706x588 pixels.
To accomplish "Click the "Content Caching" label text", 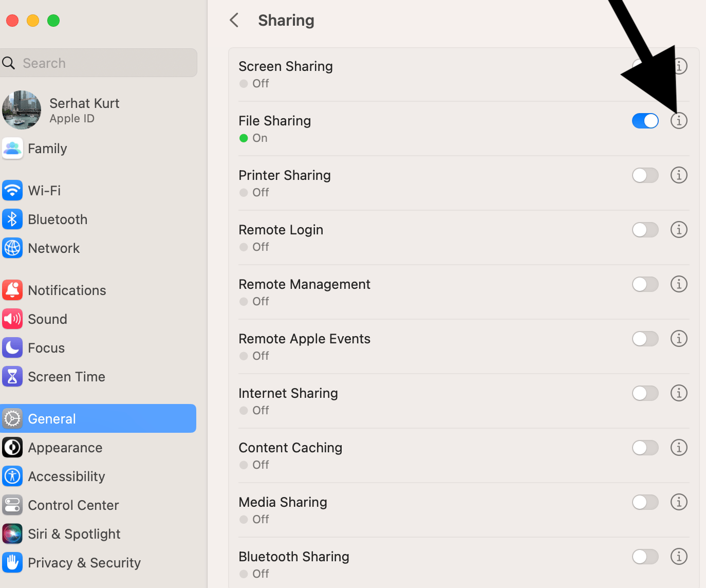I will pyautogui.click(x=290, y=448).
